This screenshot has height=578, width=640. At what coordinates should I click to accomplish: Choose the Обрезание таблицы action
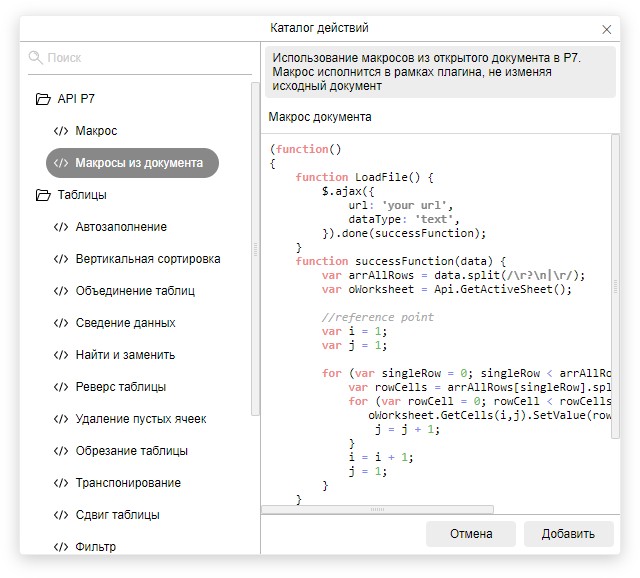[x=131, y=451]
